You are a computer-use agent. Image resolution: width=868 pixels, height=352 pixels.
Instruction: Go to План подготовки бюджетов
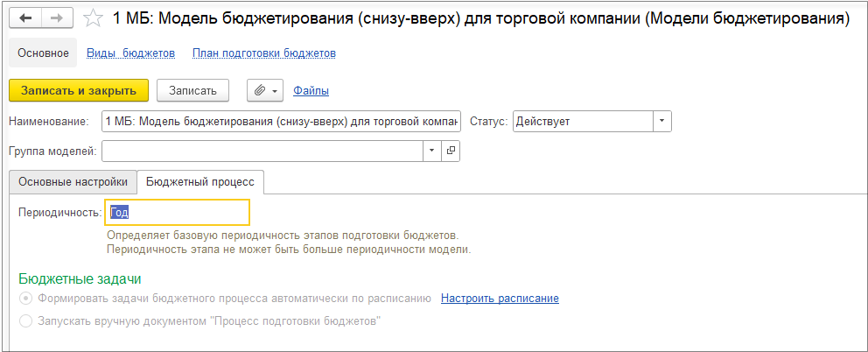(263, 53)
